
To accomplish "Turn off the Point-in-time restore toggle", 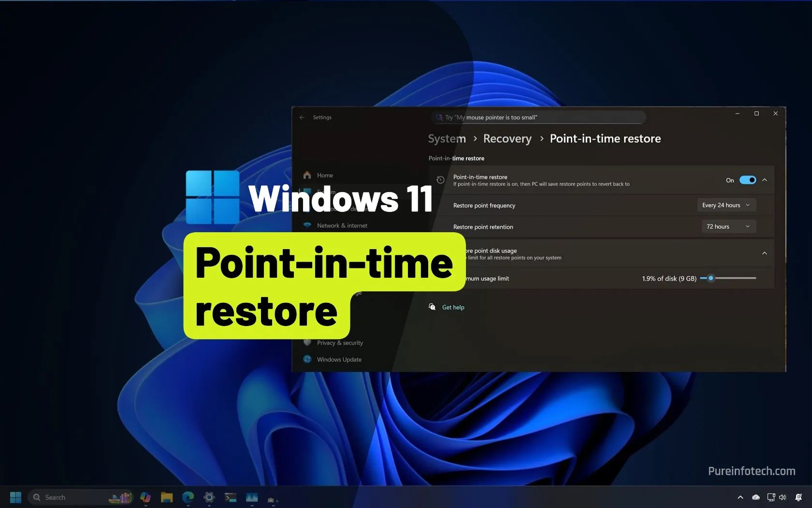I will [747, 179].
